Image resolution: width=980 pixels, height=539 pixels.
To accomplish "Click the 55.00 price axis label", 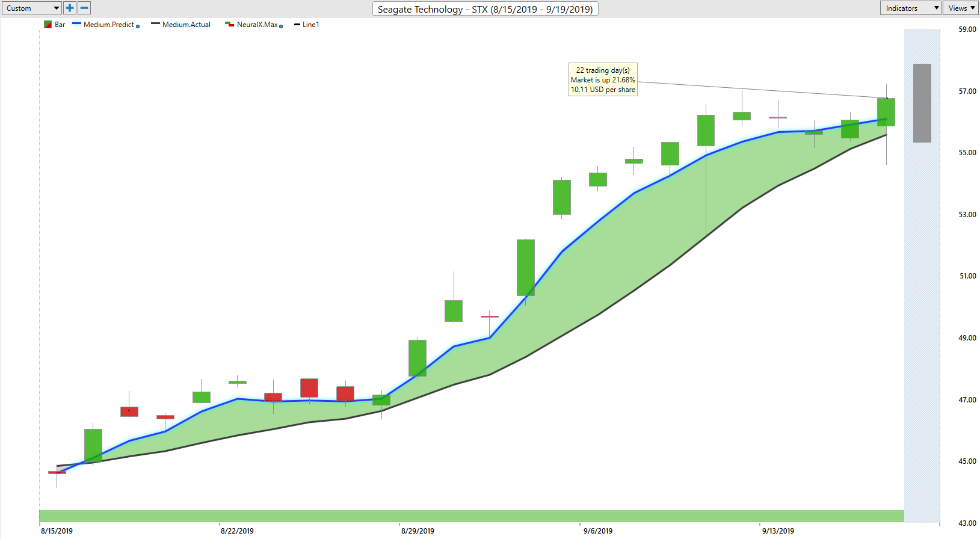I will click(x=967, y=152).
